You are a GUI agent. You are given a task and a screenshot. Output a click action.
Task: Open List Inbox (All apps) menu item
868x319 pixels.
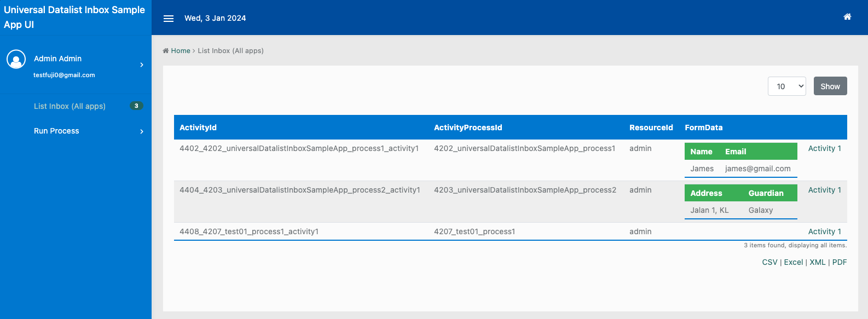point(70,106)
